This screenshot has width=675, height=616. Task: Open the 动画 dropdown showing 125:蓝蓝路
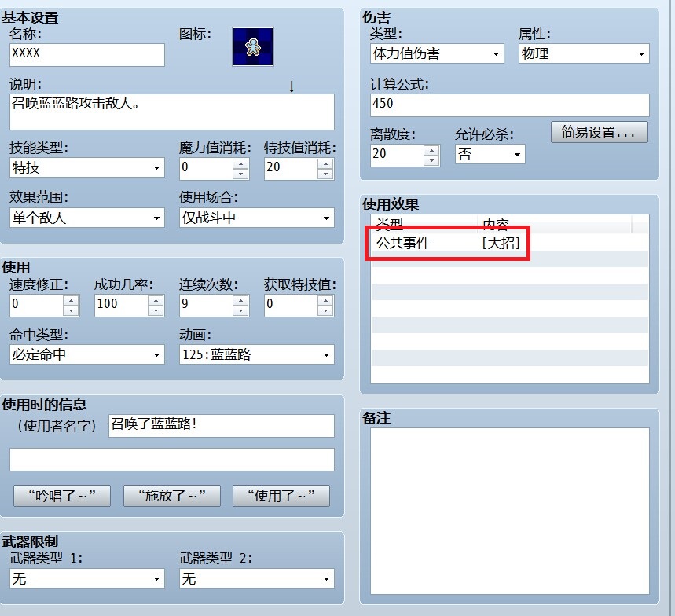[x=257, y=354]
